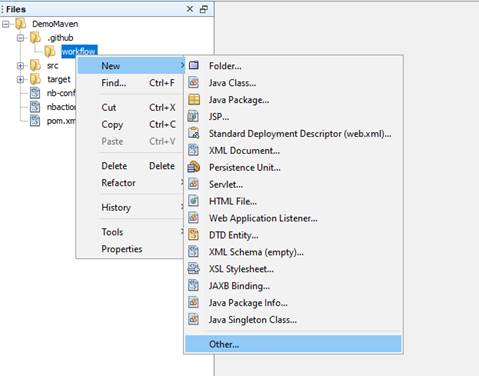
Task: Click the src folder icon
Action: coord(36,65)
